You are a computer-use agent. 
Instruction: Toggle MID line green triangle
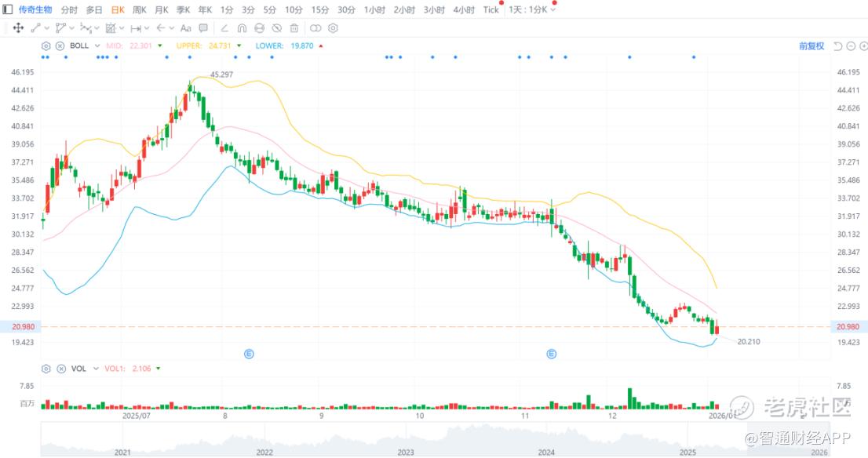[x=160, y=46]
